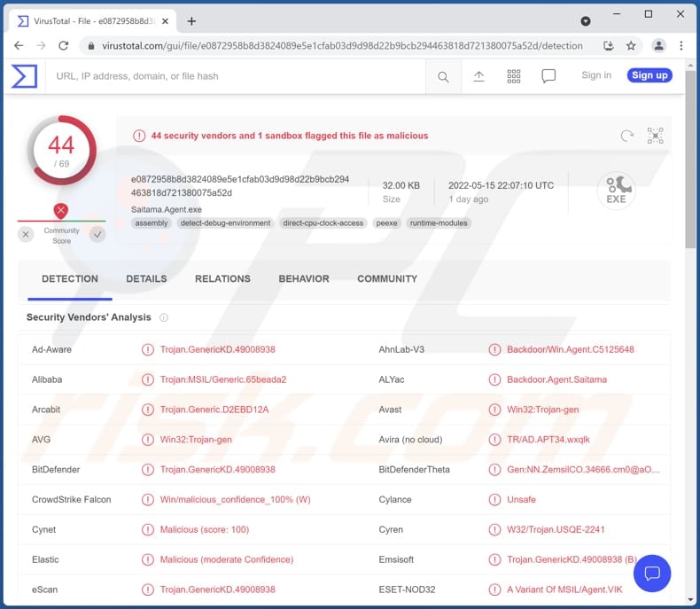The width and height of the screenshot is (700, 609).
Task: Open the comments speech bubble icon
Action: tap(548, 76)
